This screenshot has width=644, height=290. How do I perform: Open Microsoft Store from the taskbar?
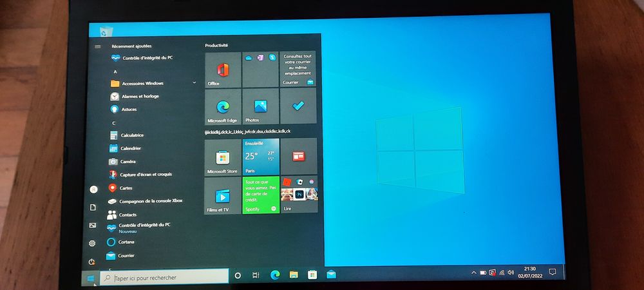coord(312,275)
